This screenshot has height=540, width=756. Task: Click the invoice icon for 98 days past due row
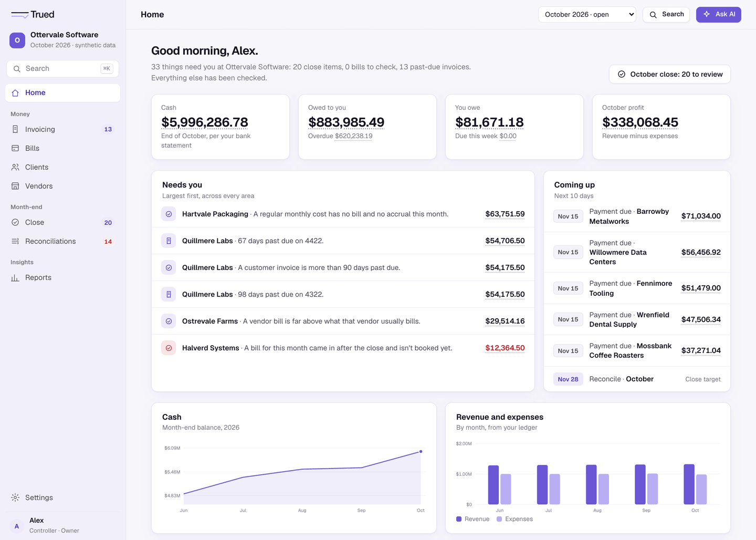click(169, 295)
